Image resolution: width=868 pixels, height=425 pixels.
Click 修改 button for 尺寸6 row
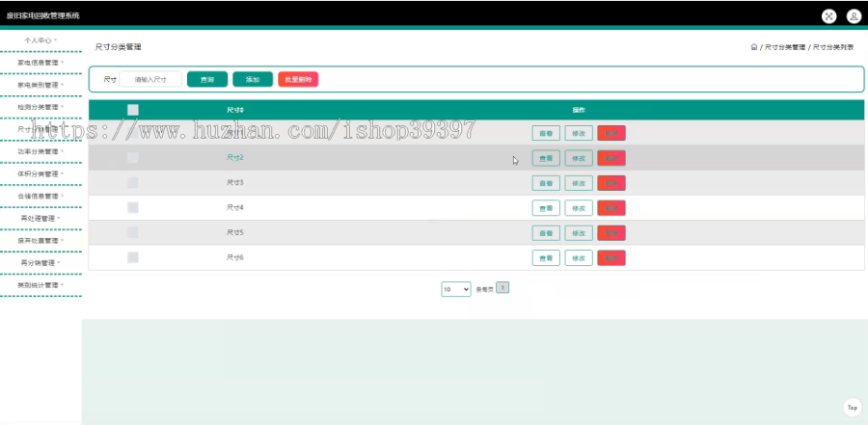(x=579, y=258)
